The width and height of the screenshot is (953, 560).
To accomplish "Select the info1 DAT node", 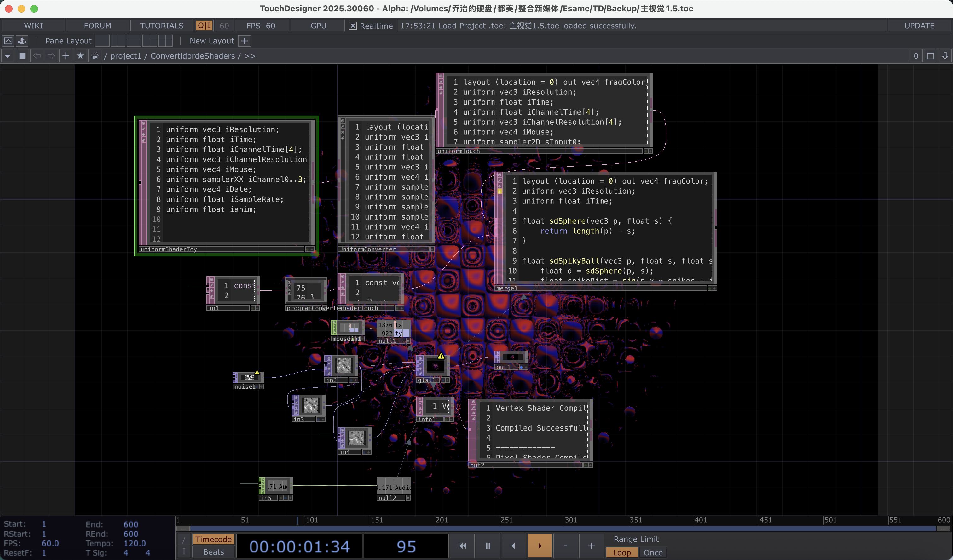I will pyautogui.click(x=435, y=409).
